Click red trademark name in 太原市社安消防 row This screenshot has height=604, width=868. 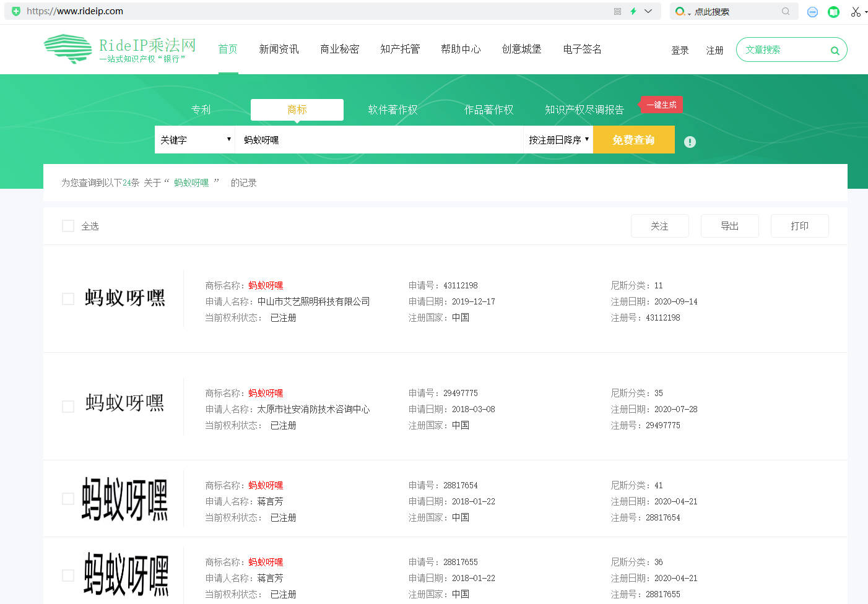(266, 393)
